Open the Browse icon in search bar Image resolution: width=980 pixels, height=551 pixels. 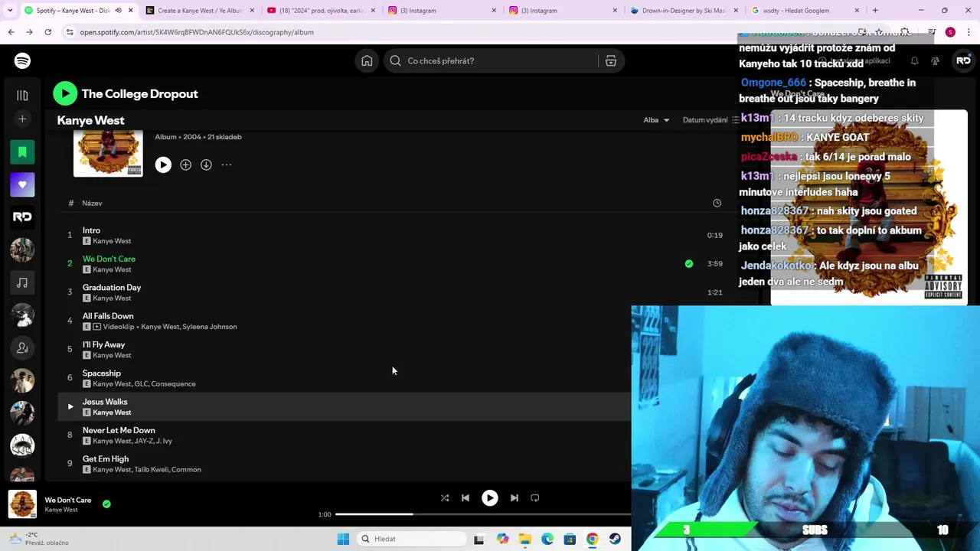pos(610,60)
